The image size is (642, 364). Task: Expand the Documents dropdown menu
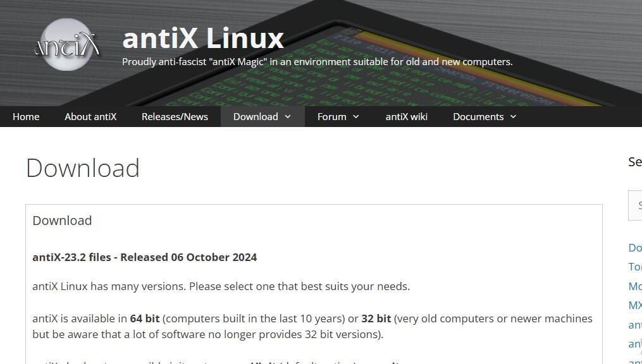514,116
